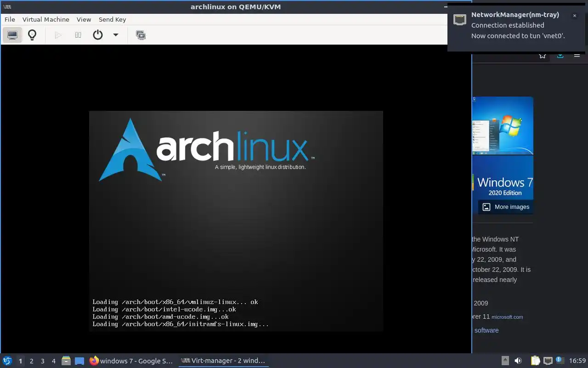Open the Windows 7 2020 Edition thumbnail
The width and height of the screenshot is (588, 368).
pos(503,184)
